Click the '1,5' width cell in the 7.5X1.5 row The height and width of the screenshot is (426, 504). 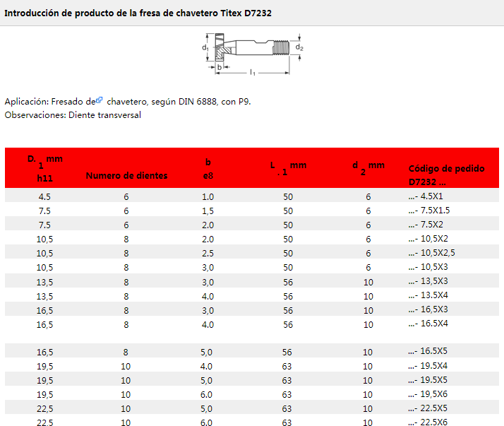click(208, 211)
